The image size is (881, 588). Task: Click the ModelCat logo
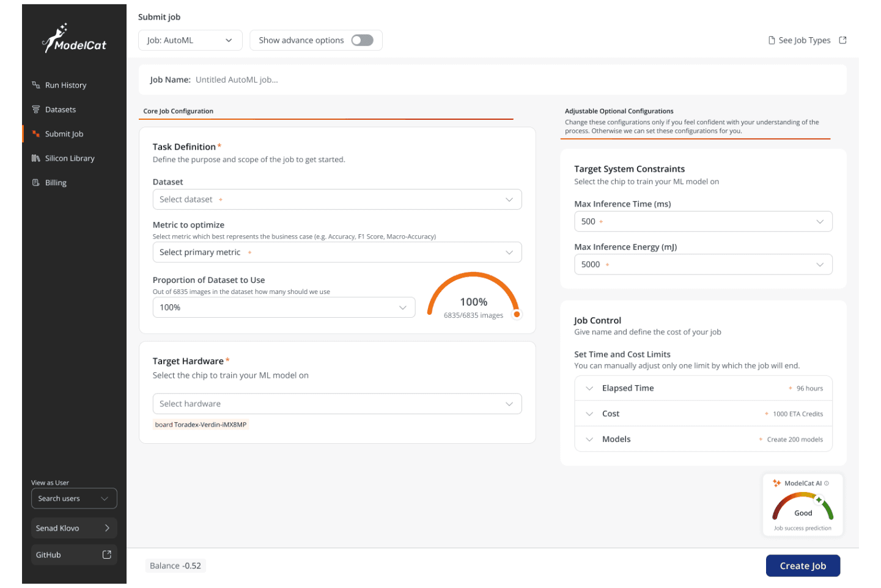pyautogui.click(x=74, y=39)
